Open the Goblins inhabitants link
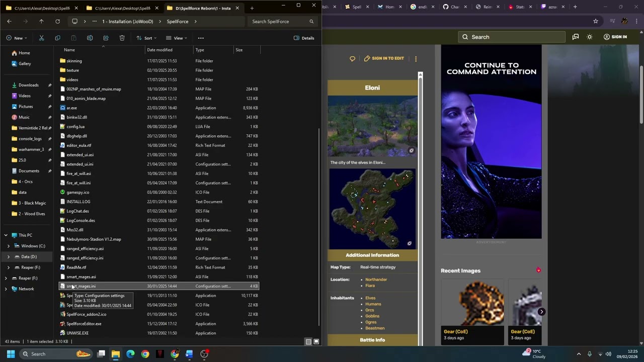Screen dimensions: 644x362 pyautogui.click(x=372, y=316)
